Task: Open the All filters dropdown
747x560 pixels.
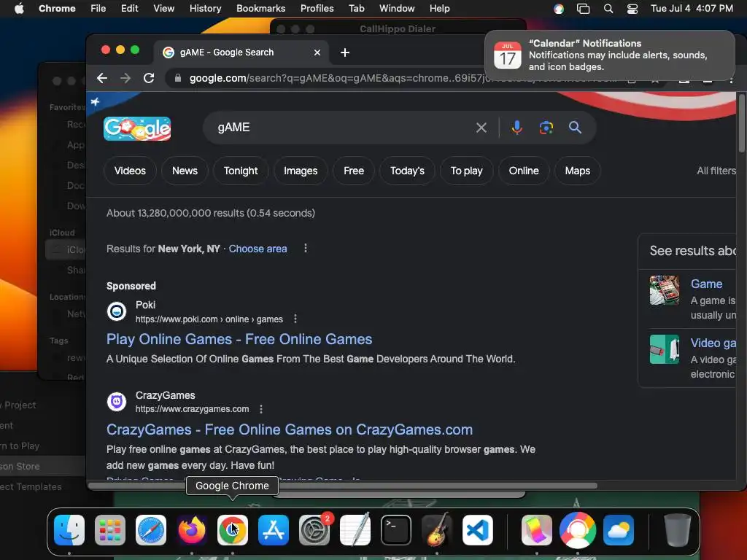Action: click(716, 171)
